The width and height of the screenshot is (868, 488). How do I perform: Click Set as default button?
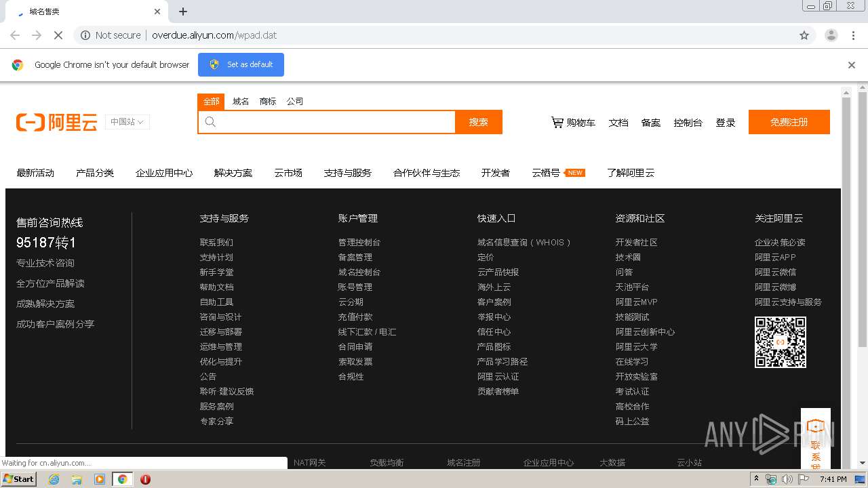(241, 64)
